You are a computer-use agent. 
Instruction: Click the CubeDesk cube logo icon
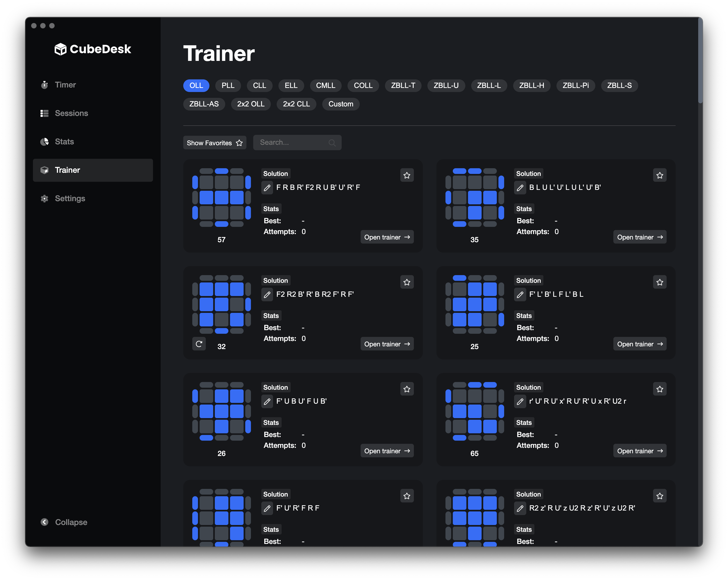point(60,49)
